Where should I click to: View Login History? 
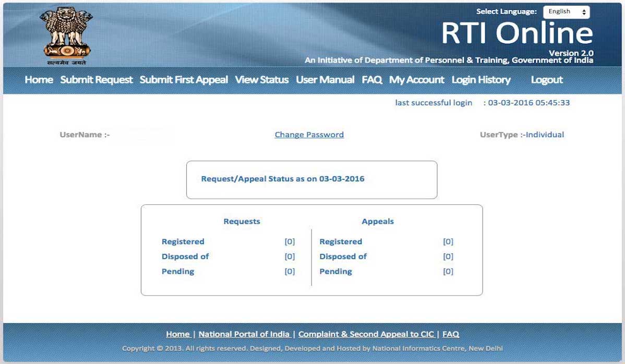pos(480,80)
